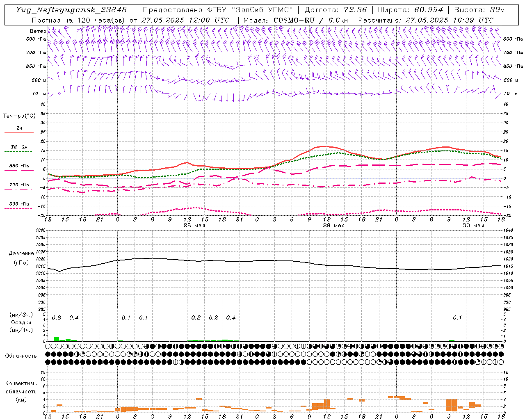525x420 pixels.
Task: Click the Осадки precipitation label
Action: [x=21, y=322]
